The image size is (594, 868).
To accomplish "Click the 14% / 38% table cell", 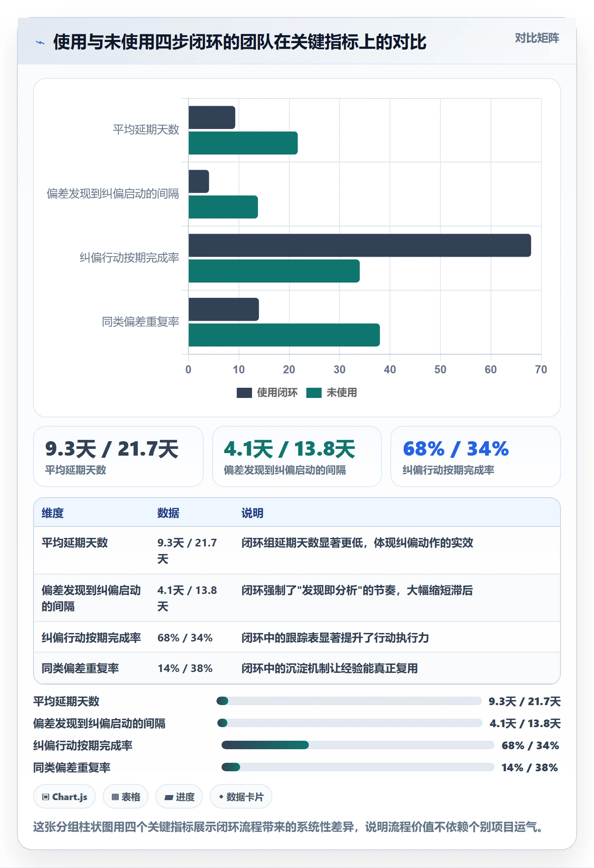I will (185, 668).
